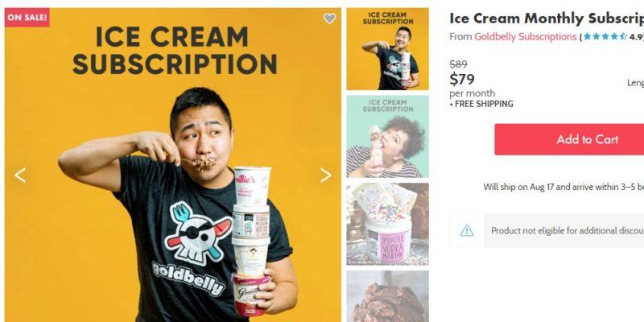Click the Will ship on Aug 17 text
The image size is (644, 322).
(563, 187)
